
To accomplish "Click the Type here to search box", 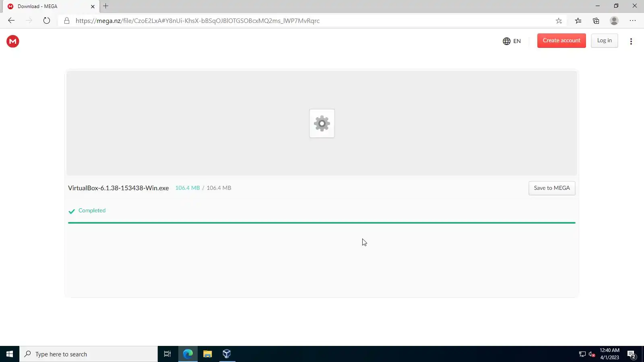I will 89,354.
